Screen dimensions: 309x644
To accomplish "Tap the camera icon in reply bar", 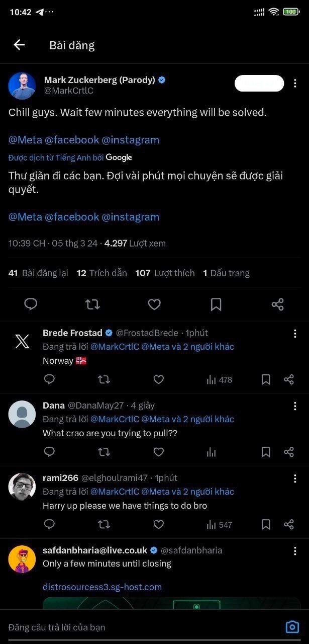I will (x=292, y=627).
